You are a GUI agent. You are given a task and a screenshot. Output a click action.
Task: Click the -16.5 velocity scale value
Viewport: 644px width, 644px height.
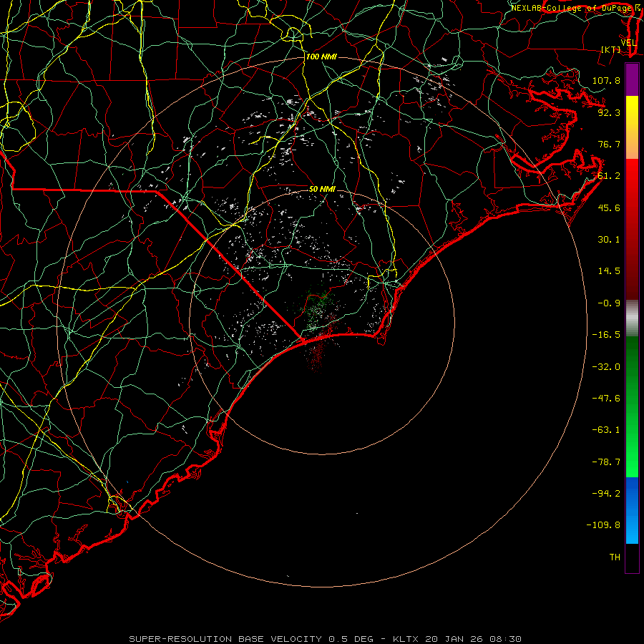point(606,335)
